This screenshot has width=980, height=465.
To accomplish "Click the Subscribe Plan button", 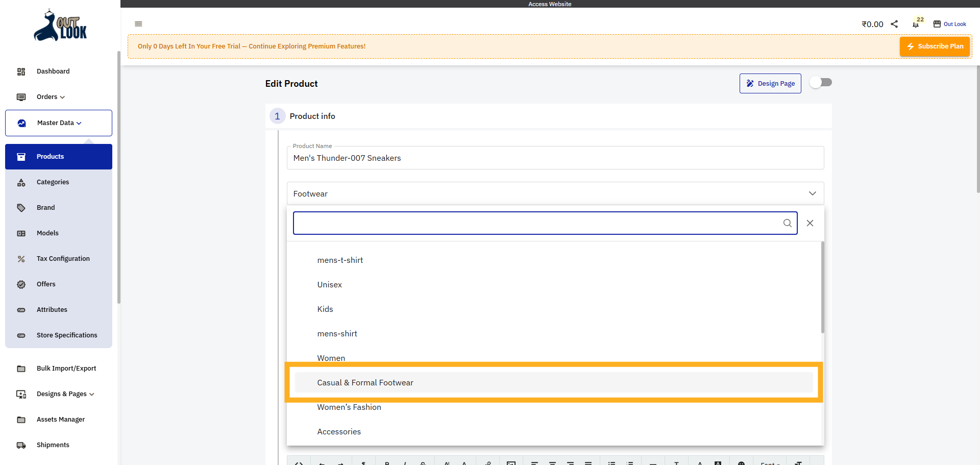I will point(935,46).
